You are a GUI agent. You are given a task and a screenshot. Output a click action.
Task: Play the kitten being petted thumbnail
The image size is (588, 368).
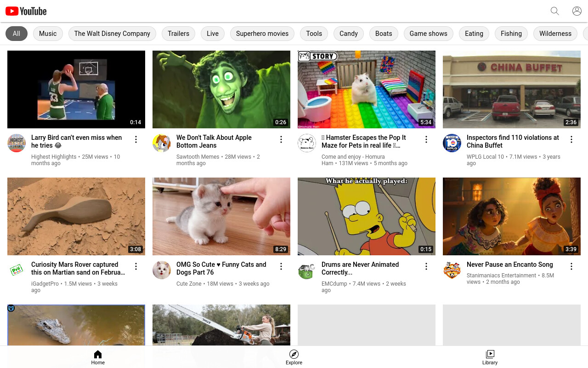221,216
